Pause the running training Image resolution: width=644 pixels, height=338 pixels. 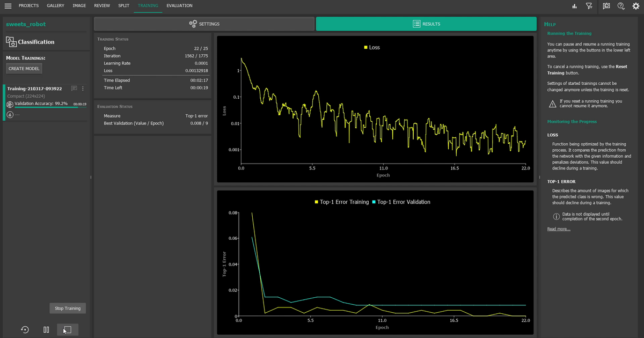tap(46, 329)
